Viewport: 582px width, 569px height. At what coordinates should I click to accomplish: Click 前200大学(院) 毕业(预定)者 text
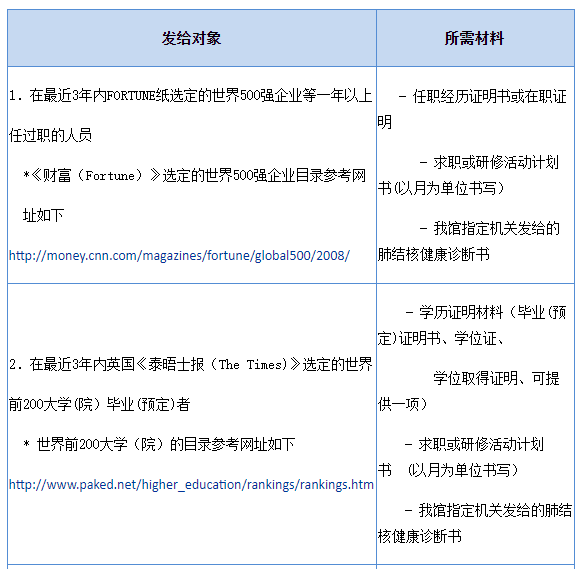click(x=99, y=404)
